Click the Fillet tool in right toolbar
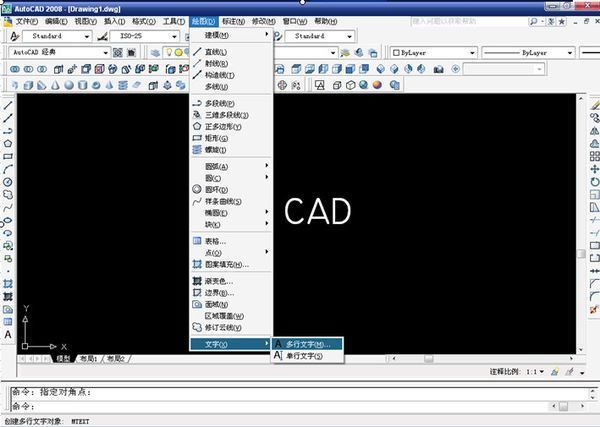 pos(594,297)
